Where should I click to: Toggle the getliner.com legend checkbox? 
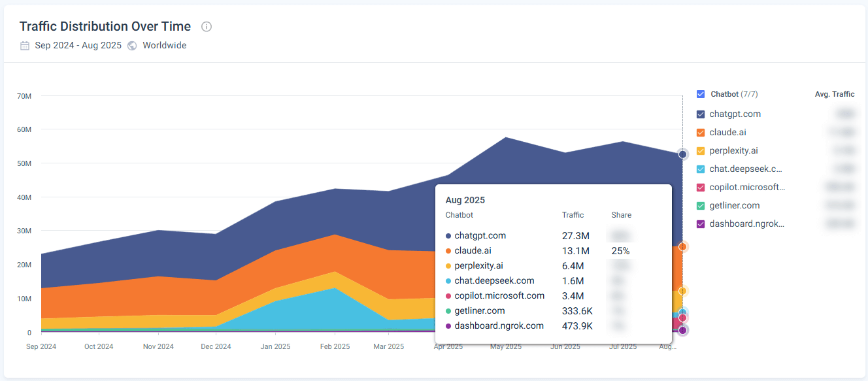coord(701,206)
